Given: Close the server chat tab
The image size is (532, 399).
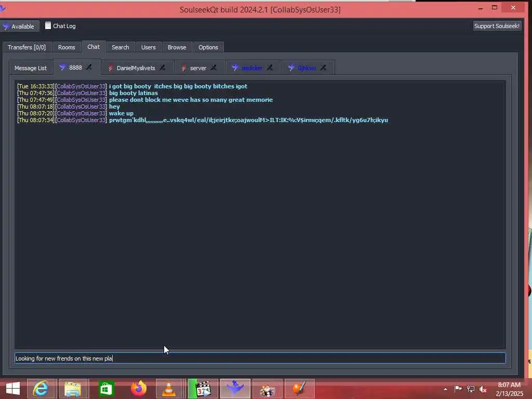Looking at the screenshot, I should coord(214,68).
